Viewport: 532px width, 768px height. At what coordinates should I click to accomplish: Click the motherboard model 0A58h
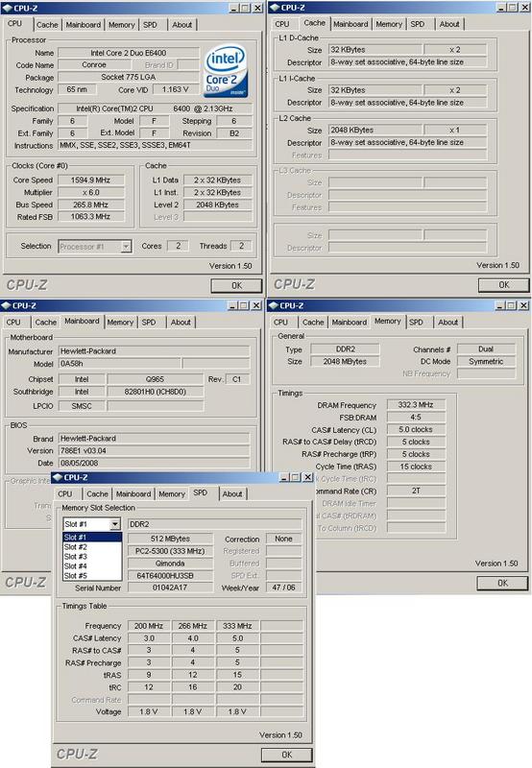119,364
